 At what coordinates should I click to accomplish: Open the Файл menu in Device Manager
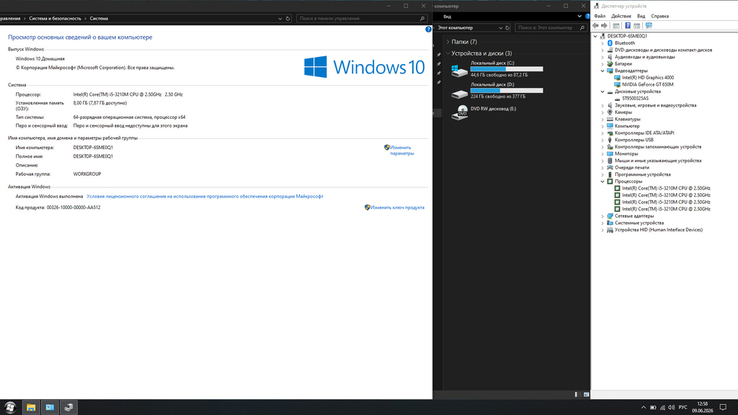pos(600,16)
